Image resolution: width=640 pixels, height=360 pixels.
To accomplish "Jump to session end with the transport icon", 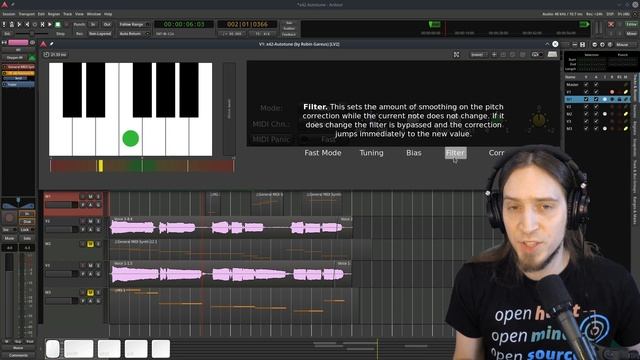I will (x=27, y=24).
